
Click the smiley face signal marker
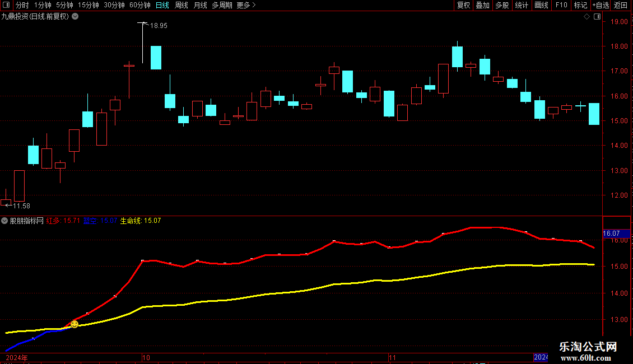point(75,324)
